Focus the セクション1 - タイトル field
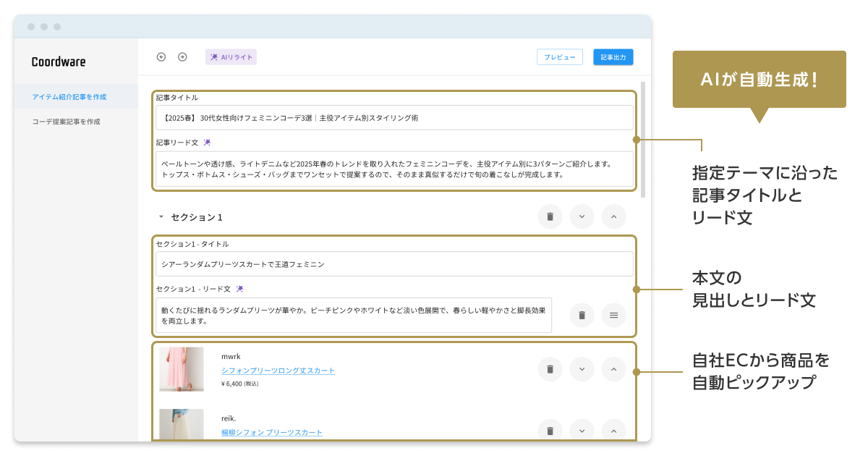 click(394, 264)
